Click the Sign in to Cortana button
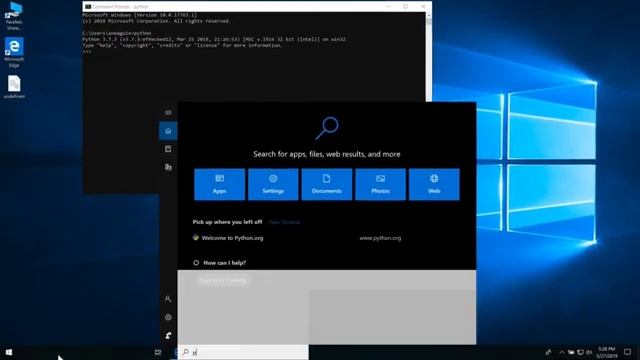 tap(223, 281)
